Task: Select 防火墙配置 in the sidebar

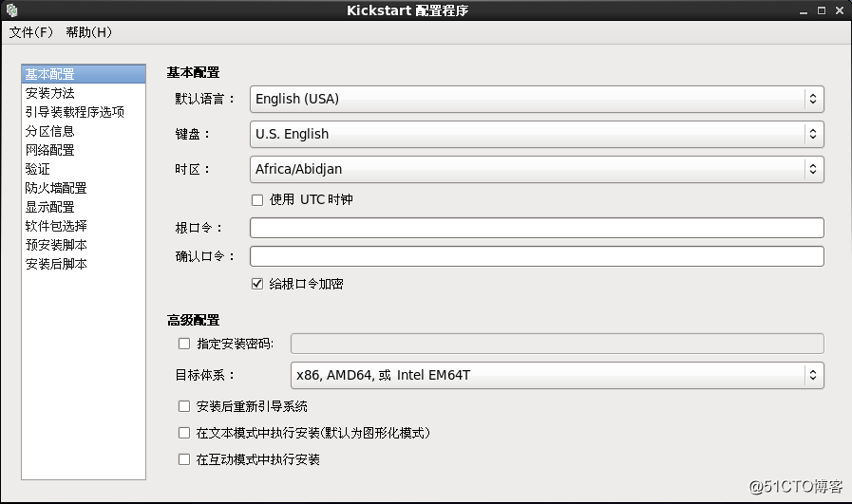Action: point(84,188)
